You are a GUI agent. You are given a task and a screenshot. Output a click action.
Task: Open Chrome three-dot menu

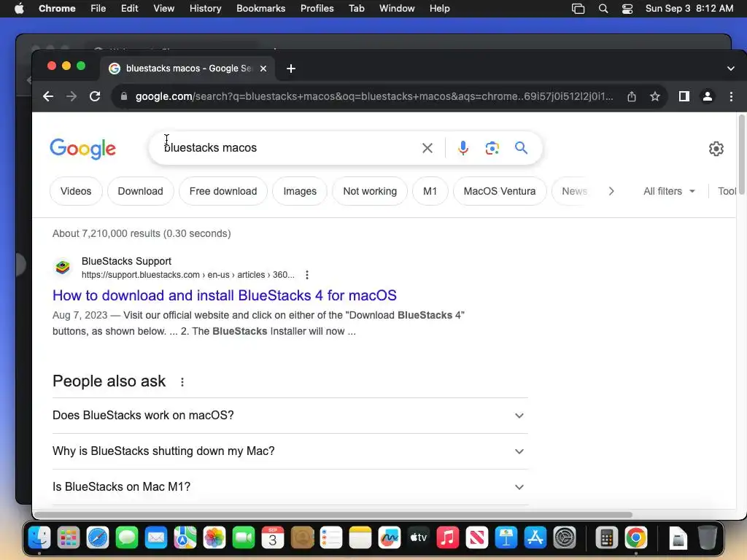pyautogui.click(x=731, y=97)
